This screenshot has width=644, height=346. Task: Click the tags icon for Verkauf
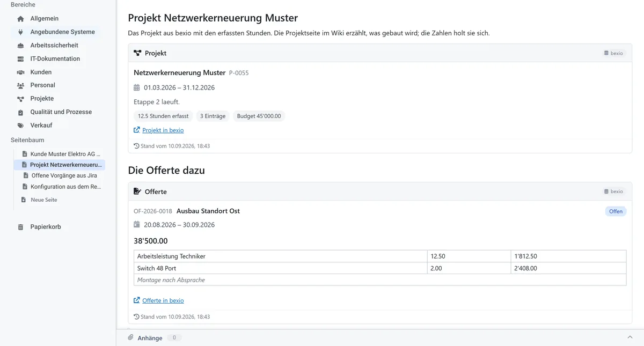(20, 126)
